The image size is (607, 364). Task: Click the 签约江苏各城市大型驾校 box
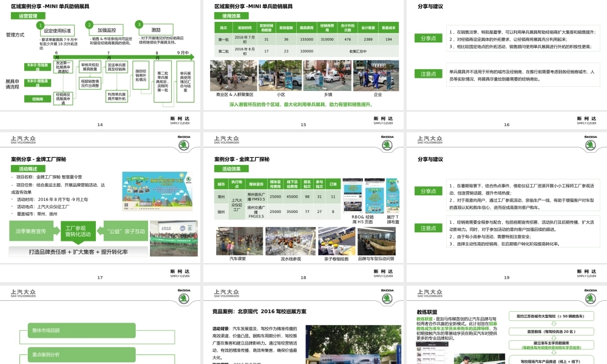click(550, 317)
